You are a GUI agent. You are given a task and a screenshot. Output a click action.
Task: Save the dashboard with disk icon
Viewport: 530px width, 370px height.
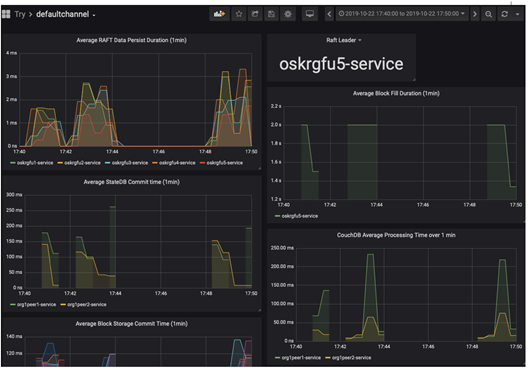click(x=271, y=14)
